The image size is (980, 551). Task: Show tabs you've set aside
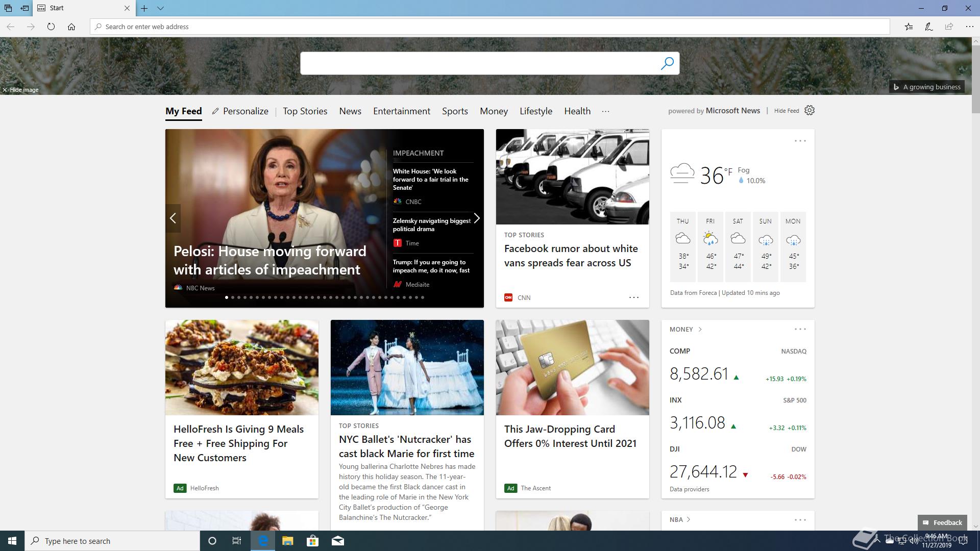pos(8,8)
